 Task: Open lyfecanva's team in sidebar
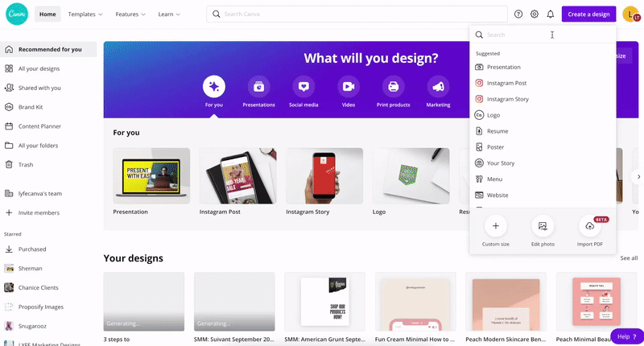(x=48, y=193)
